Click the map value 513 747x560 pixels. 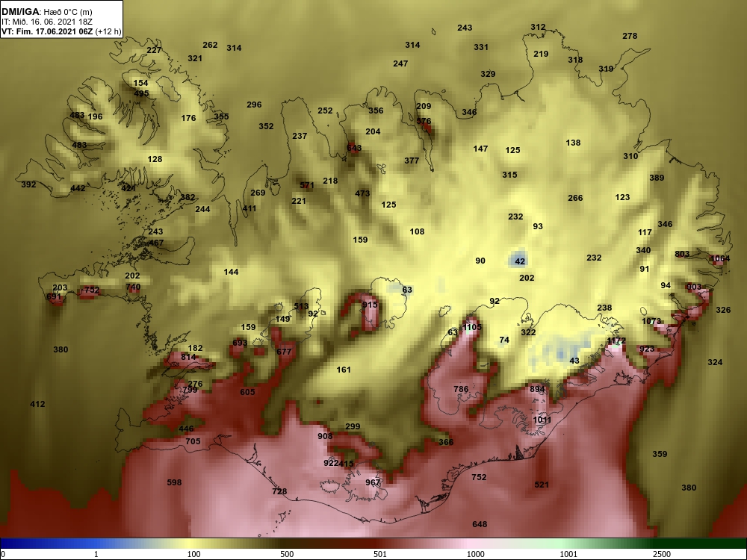301,306
